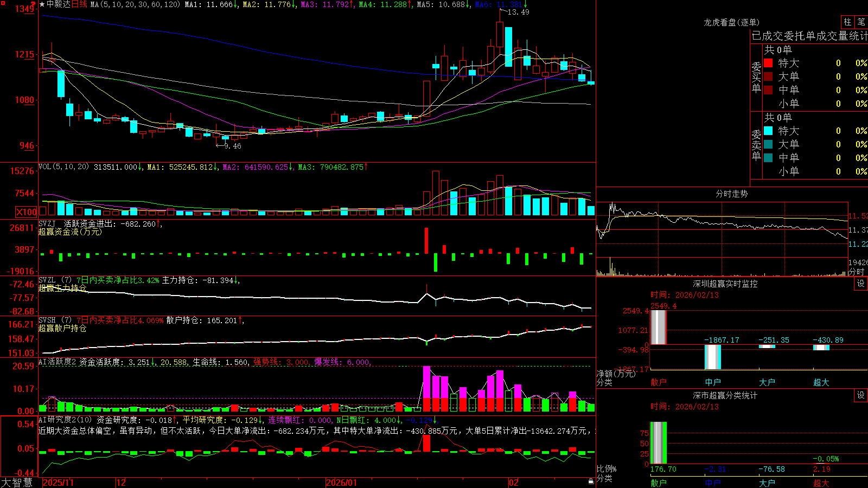Open 设 settings for 深市超赢分类统计

coord(861,395)
